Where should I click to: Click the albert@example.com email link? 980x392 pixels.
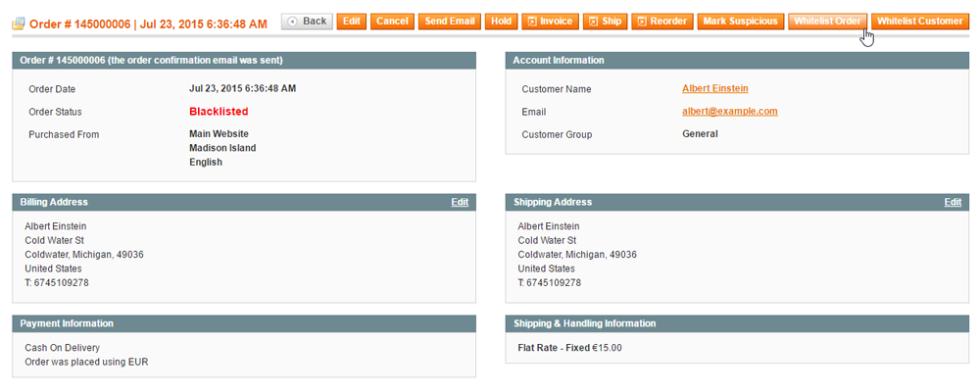tap(730, 112)
